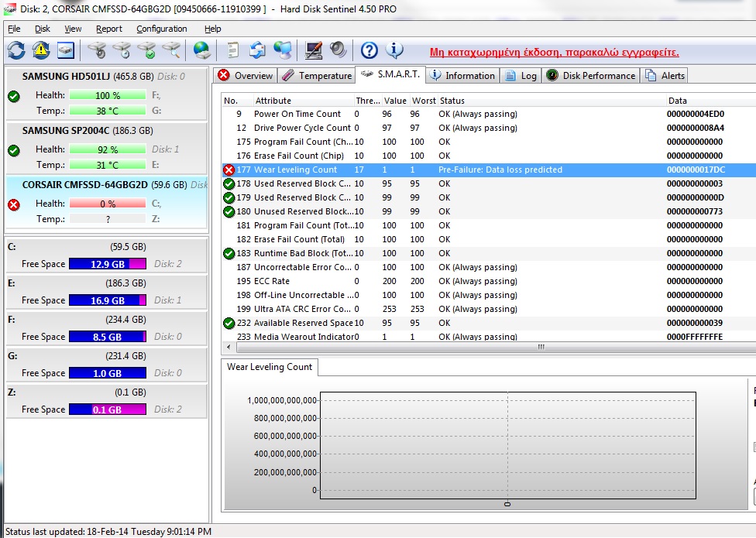Click the speaker sound toolbar icon

(338, 50)
